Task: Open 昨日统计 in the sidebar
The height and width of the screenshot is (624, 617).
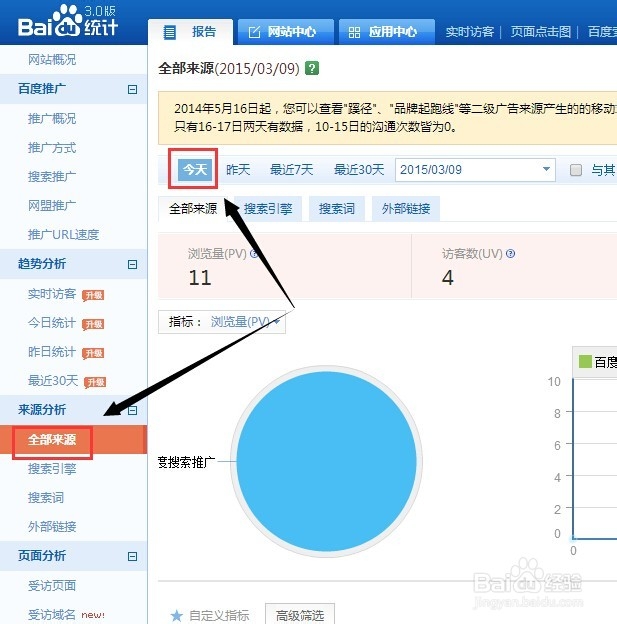Action: point(52,352)
